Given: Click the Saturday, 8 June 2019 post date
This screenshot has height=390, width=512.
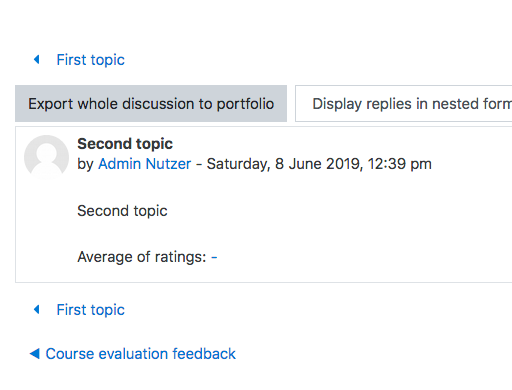Looking at the screenshot, I should click(285, 164).
